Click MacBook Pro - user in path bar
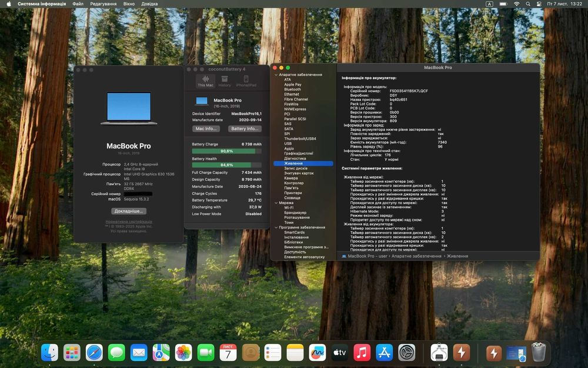 pyautogui.click(x=364, y=256)
